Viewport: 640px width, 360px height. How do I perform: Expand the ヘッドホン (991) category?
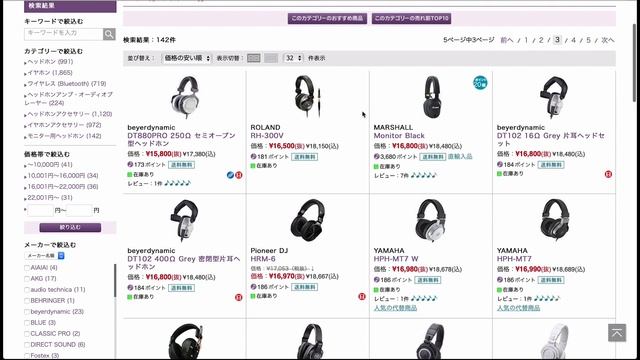click(x=50, y=62)
